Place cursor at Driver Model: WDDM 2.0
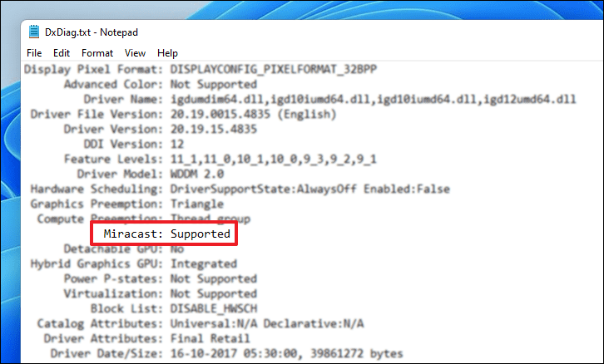Image resolution: width=604 pixels, height=364 pixels. pyautogui.click(x=151, y=175)
